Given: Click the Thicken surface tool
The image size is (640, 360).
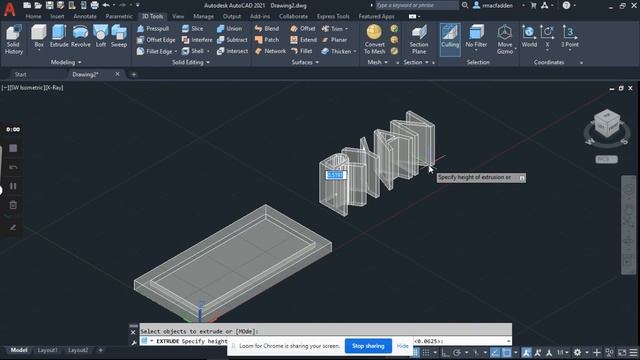Looking at the screenshot, I should [x=336, y=51].
